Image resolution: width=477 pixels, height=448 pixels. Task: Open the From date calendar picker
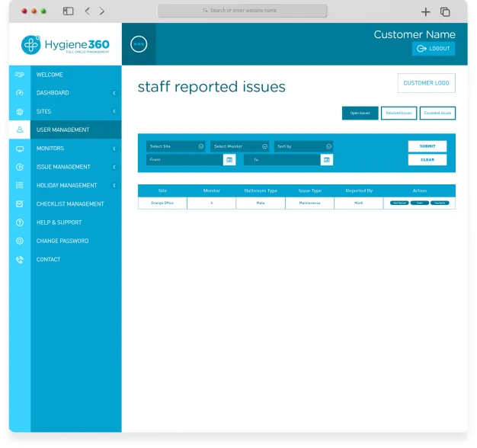point(229,160)
